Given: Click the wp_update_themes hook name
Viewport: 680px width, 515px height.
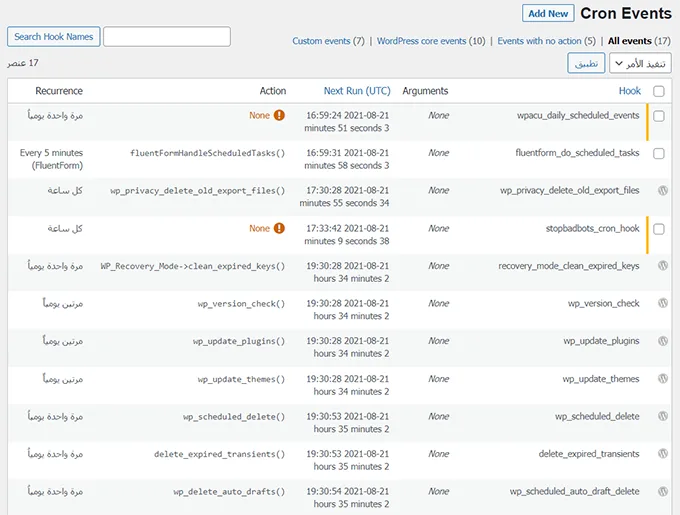Looking at the screenshot, I should [x=601, y=378].
